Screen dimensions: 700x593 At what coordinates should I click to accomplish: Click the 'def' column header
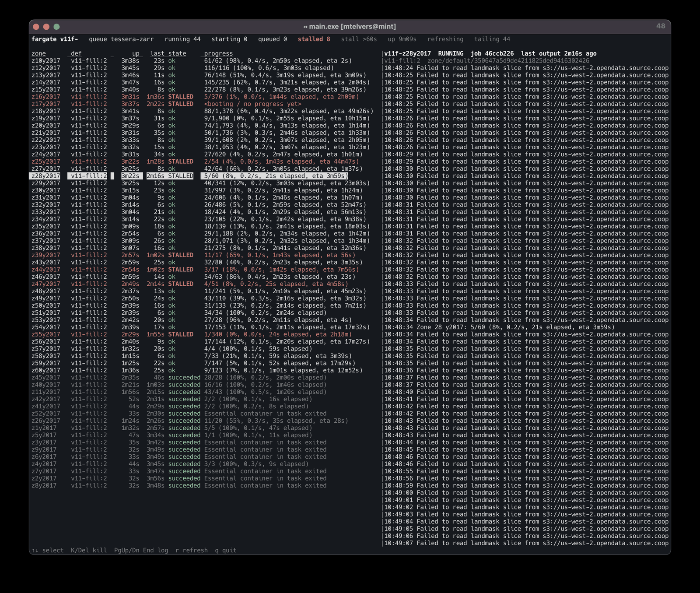click(76, 53)
